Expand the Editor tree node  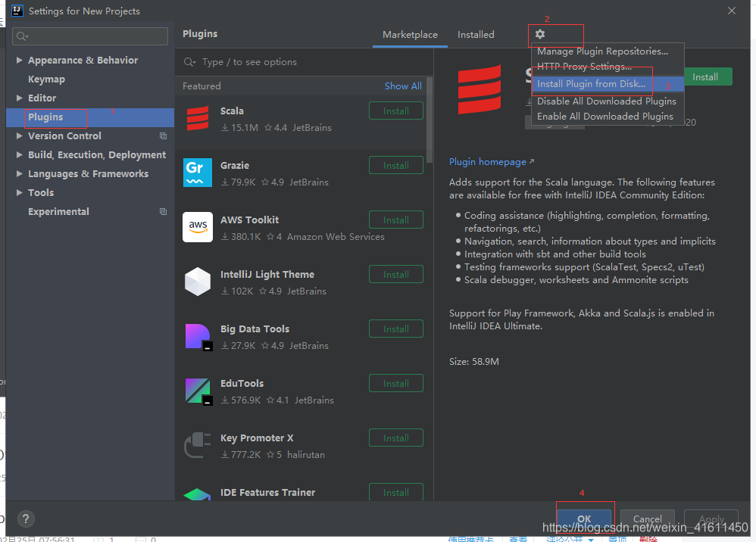(19, 98)
